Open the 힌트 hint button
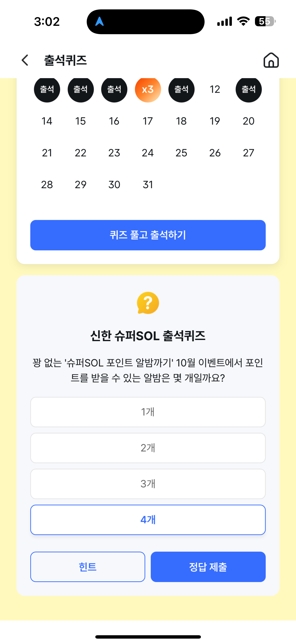This screenshot has height=644, width=296. coord(88,567)
